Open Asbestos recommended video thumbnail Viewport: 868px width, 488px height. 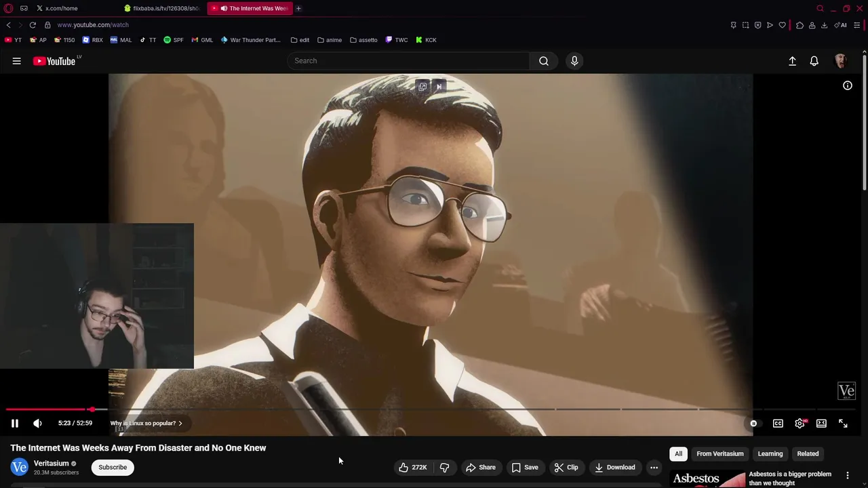tap(707, 479)
